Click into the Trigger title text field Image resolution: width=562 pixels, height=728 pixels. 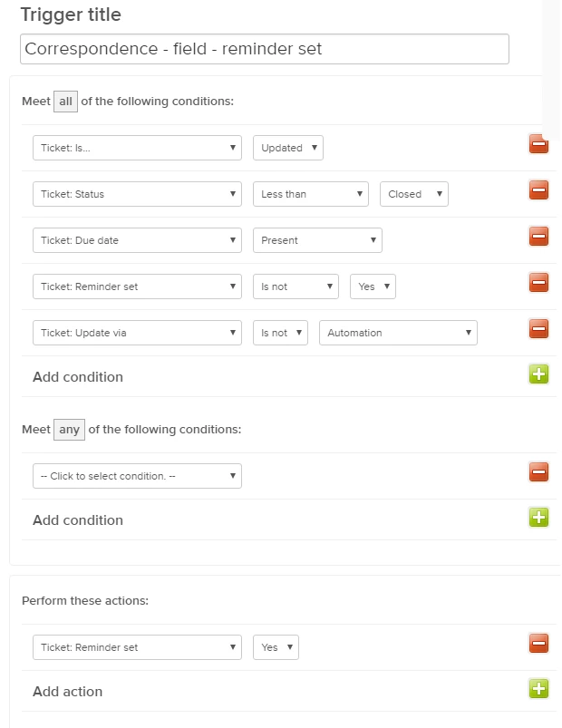[x=264, y=49]
